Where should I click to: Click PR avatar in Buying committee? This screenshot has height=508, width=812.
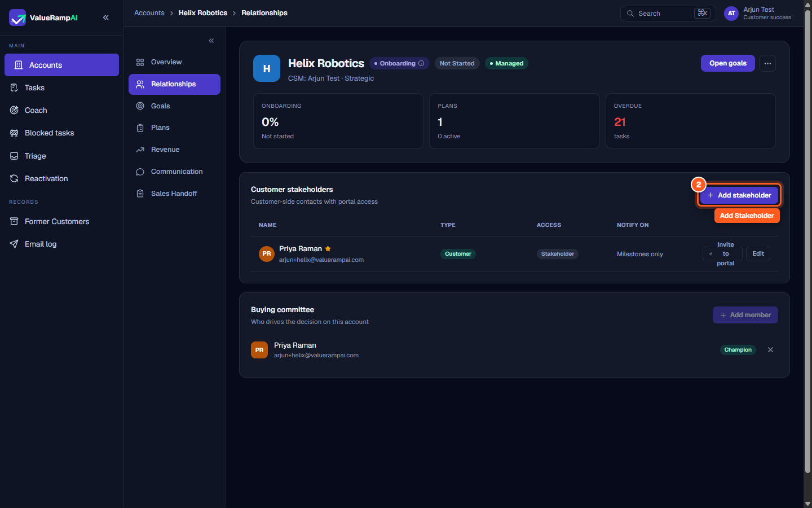[259, 350]
